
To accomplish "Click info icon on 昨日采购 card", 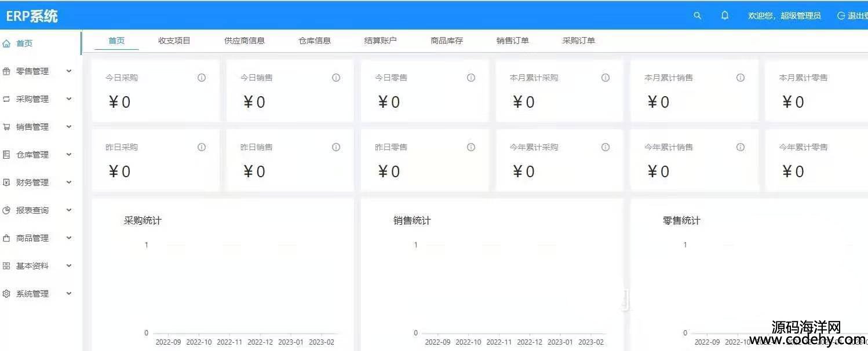I will click(202, 147).
